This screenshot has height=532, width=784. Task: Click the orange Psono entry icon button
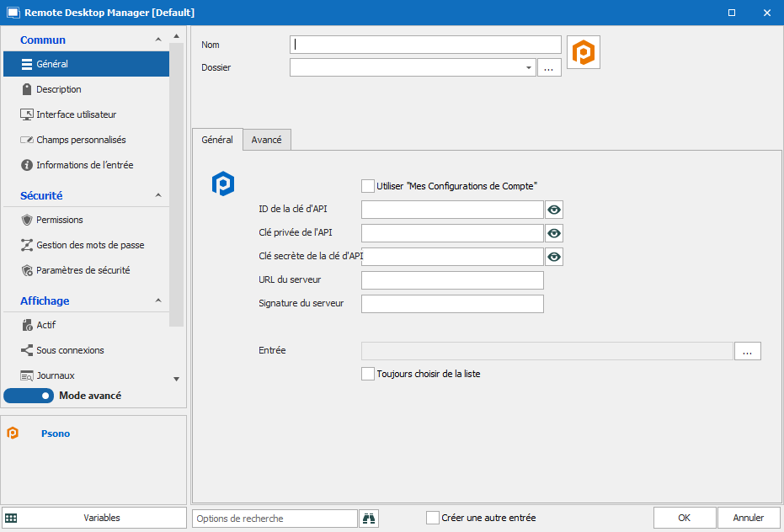coord(583,52)
